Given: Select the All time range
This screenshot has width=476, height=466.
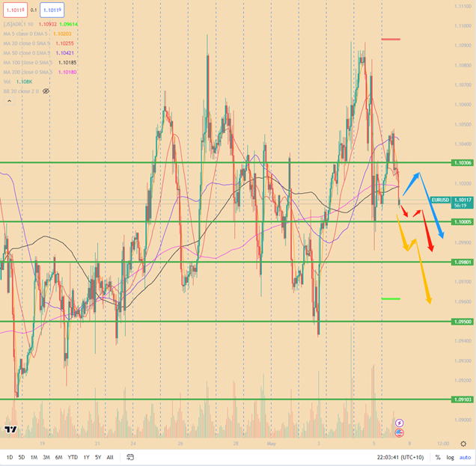Looking at the screenshot, I should 110,457.
